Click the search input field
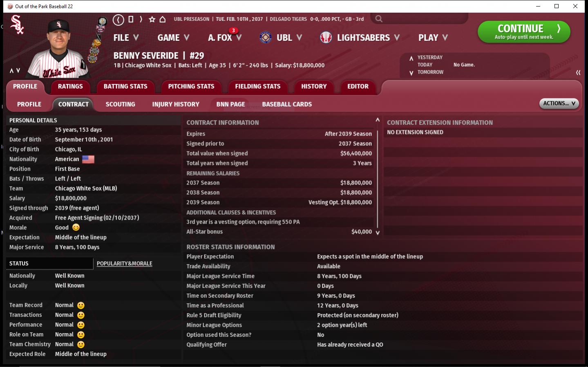The image size is (588, 367). pos(425,19)
